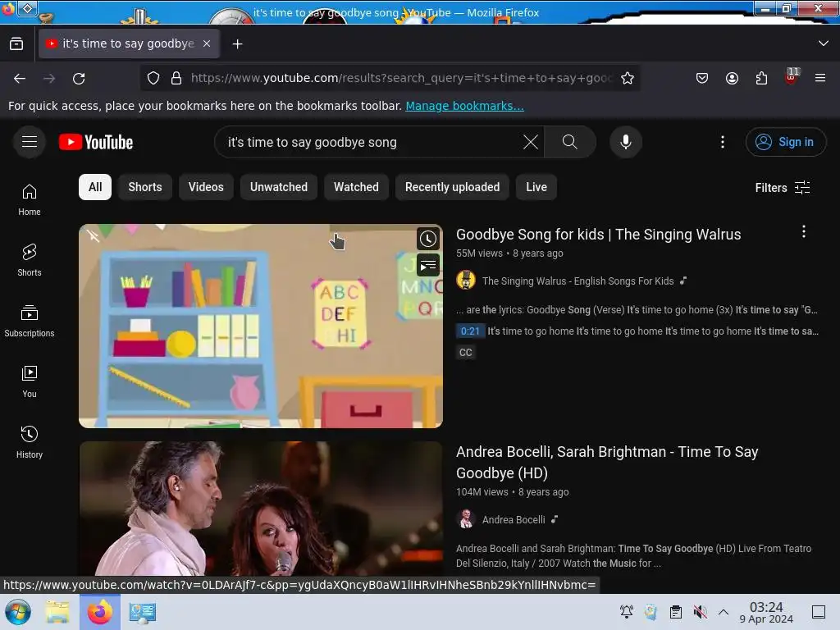The image size is (840, 630).
Task: Open the Firefox application menu
Action: pyautogui.click(x=820, y=78)
